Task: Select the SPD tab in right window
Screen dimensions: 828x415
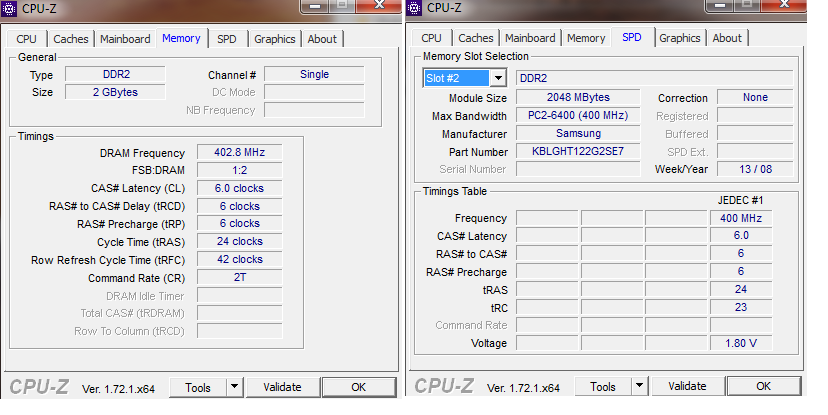Action: tap(632, 37)
